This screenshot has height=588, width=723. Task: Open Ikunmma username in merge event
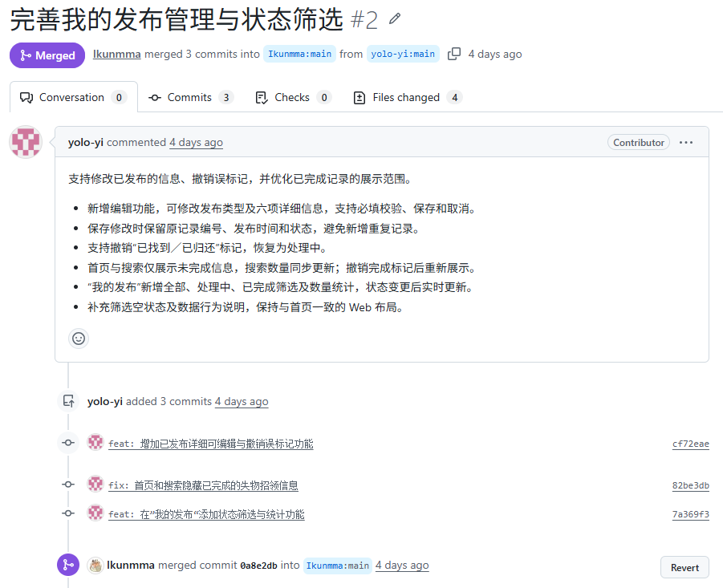click(131, 565)
